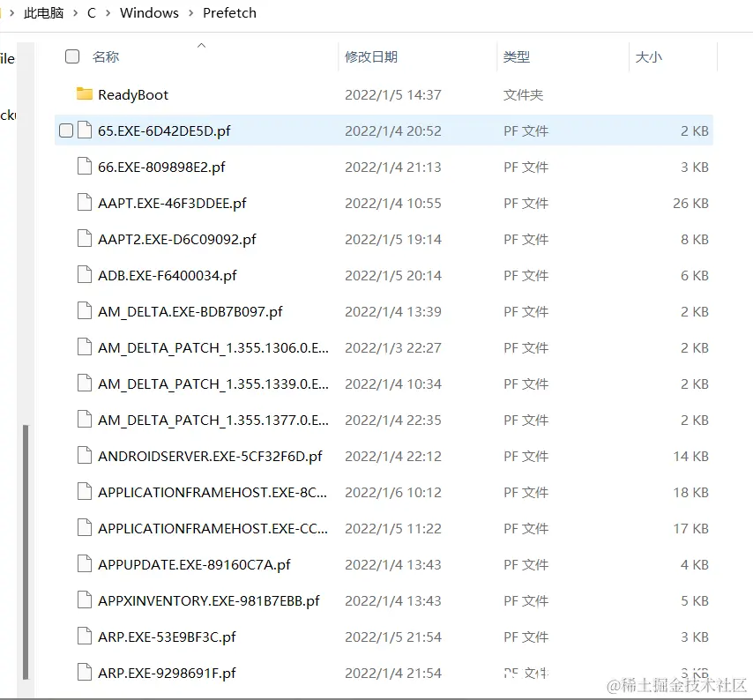Image resolution: width=753 pixels, height=700 pixels.
Task: Select file name AM_DELTA_PATCH_1.355.1339.0.E...
Action: pos(213,384)
